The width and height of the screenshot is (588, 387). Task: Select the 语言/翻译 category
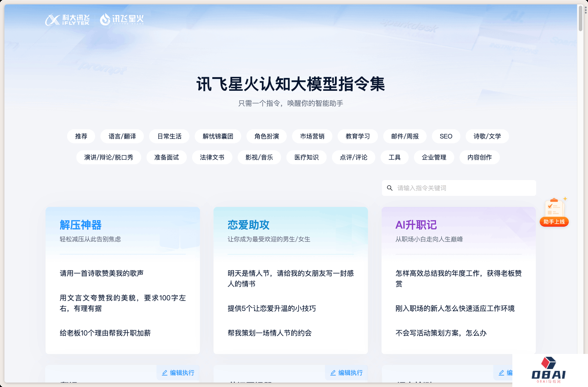[x=122, y=136]
